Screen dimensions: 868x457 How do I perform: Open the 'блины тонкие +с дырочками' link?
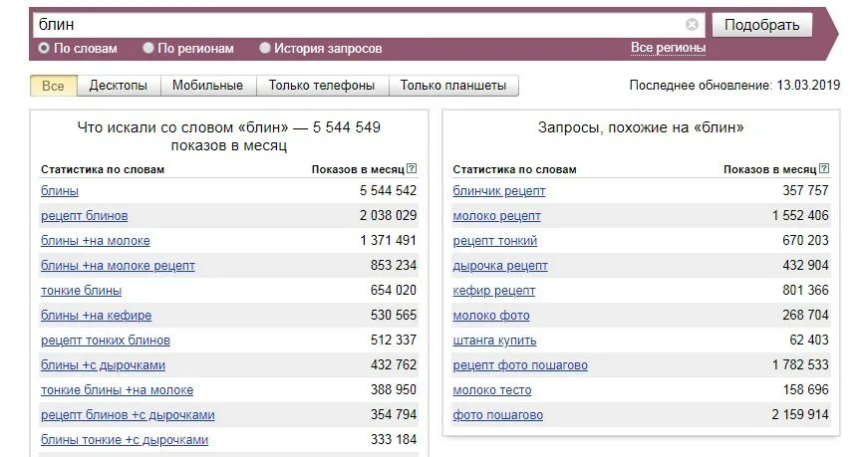click(x=125, y=440)
